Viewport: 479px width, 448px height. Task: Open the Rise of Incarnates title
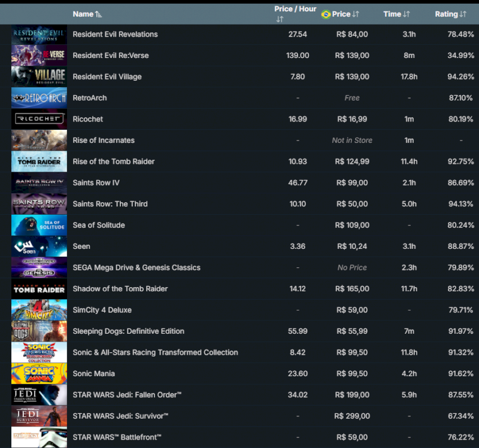tap(104, 141)
